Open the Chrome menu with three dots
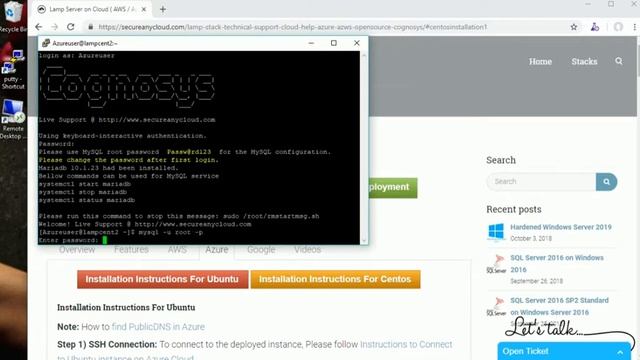640x360 pixels. coord(635,27)
